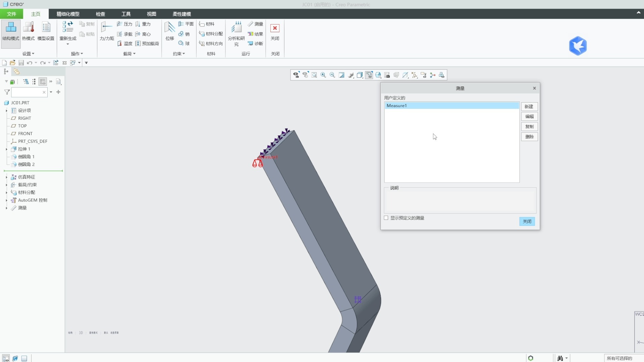Switch to the 检查 ribbon tab
This screenshot has height=362, width=644.
tap(100, 14)
